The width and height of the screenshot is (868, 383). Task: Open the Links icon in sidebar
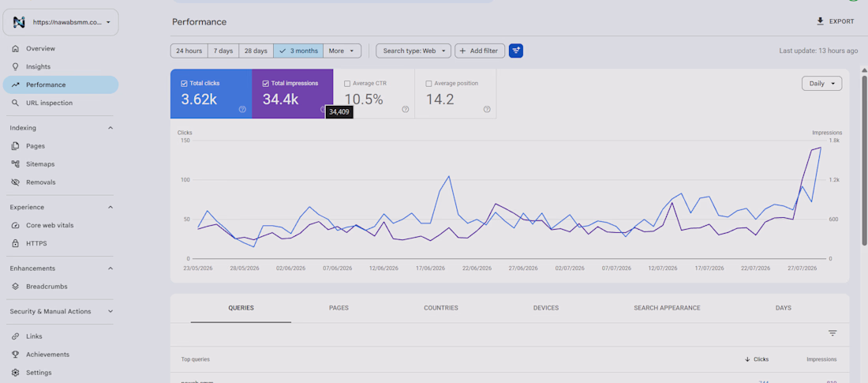tap(16, 336)
